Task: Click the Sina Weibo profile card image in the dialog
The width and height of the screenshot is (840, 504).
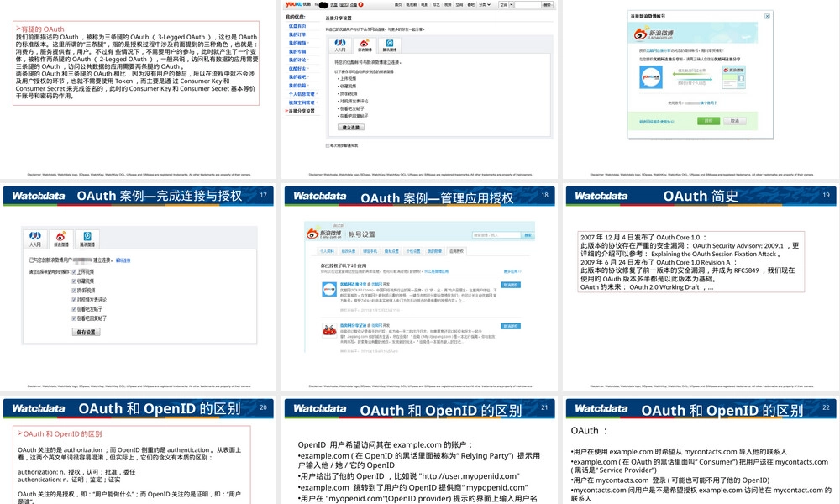Action: (734, 77)
